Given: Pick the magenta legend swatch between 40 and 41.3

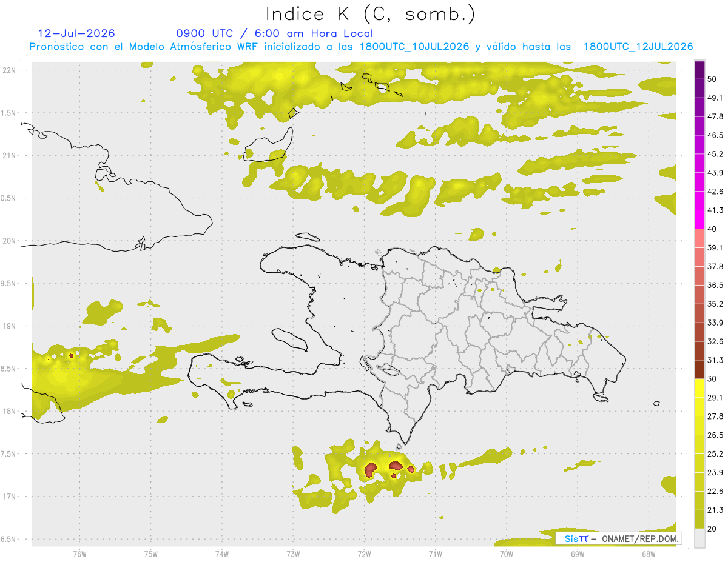Looking at the screenshot, I should pyautogui.click(x=699, y=219).
